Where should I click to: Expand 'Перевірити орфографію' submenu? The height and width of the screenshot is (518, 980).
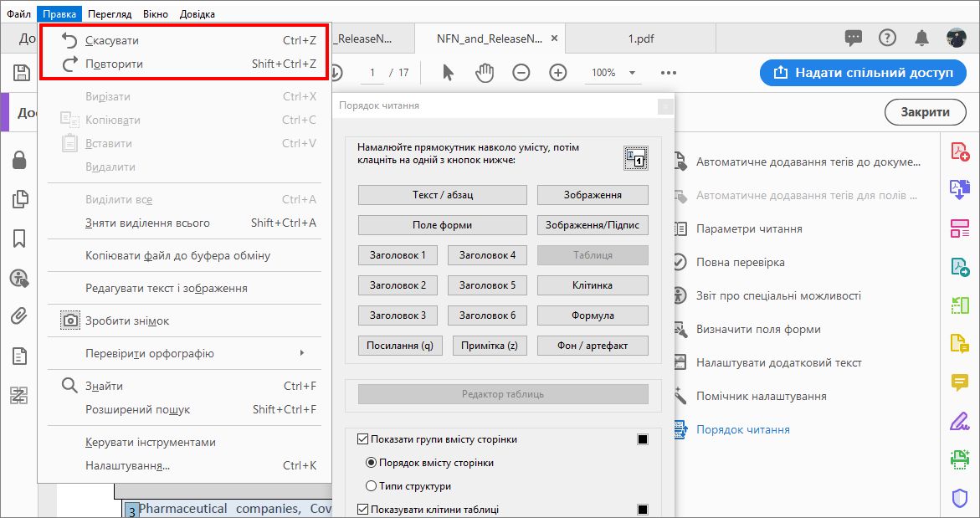(185, 353)
